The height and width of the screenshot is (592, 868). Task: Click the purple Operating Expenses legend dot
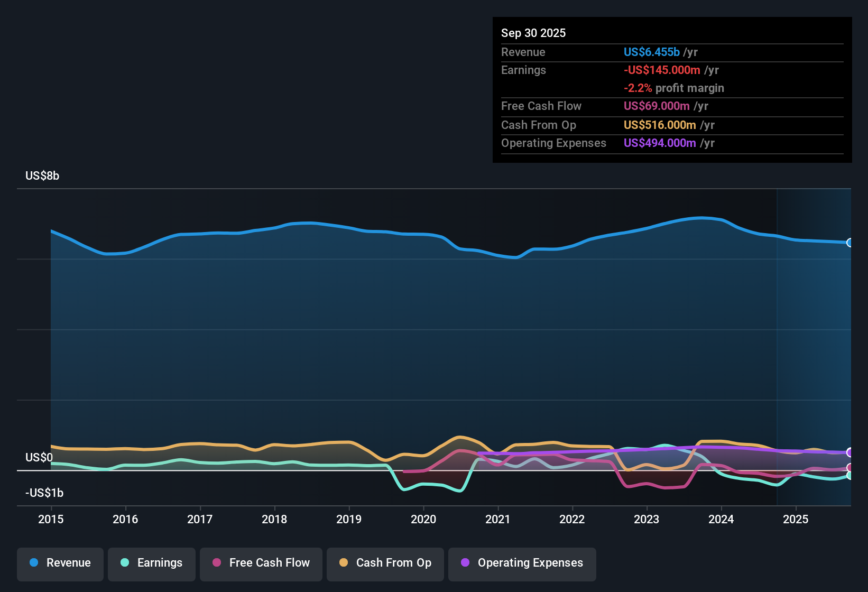tap(464, 563)
